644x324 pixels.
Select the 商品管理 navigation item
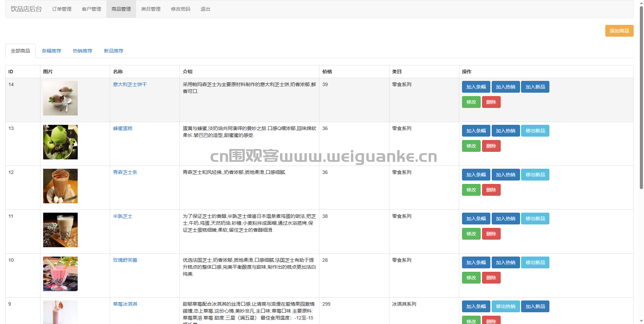[121, 9]
